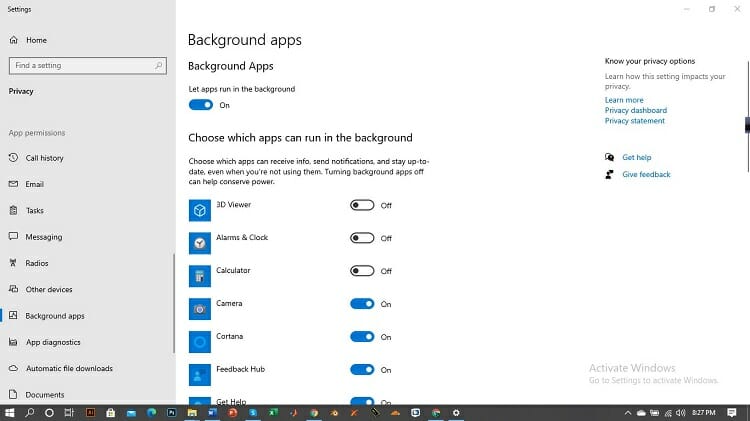
Task: Show hidden system tray icons
Action: (x=628, y=412)
